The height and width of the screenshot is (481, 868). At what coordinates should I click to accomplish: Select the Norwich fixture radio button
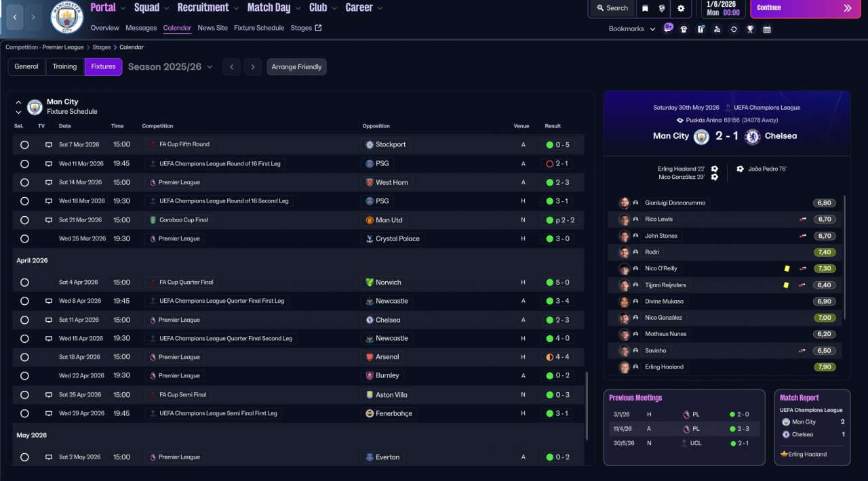[24, 283]
